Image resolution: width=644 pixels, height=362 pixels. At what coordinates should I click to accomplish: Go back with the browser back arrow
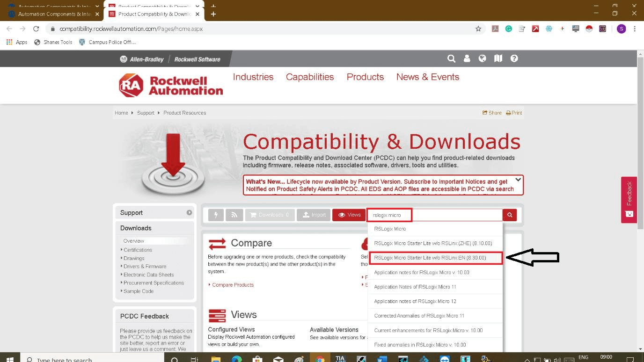point(9,29)
